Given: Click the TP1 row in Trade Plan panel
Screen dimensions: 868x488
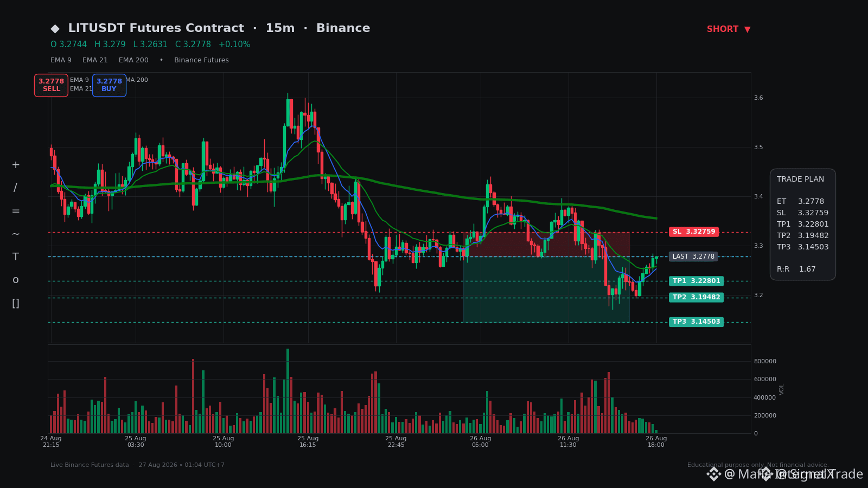Looking at the screenshot, I should (x=802, y=224).
